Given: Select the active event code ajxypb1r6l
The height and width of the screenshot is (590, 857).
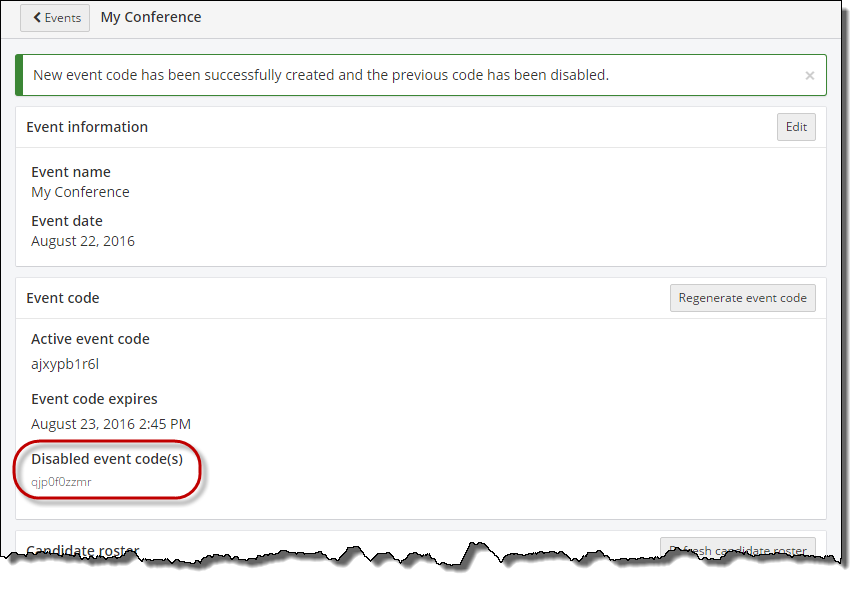Looking at the screenshot, I should pos(65,364).
